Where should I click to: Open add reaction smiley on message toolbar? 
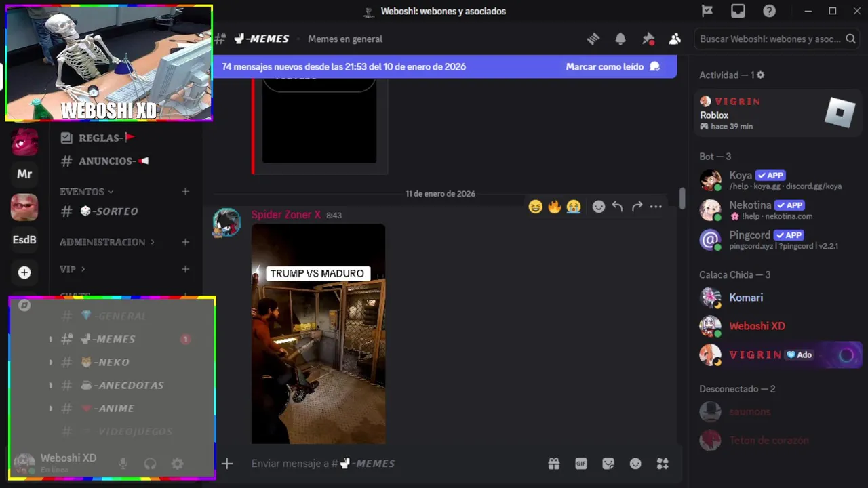point(598,207)
